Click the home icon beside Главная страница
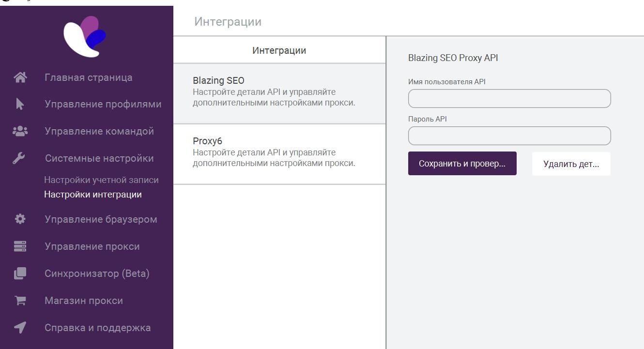 point(20,77)
